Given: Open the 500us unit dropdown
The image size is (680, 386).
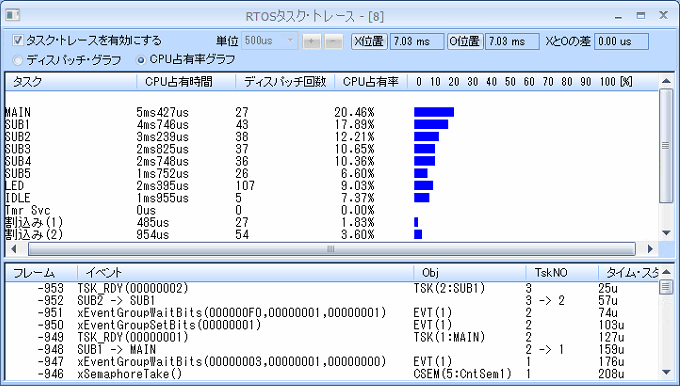Looking at the screenshot, I should [269, 41].
